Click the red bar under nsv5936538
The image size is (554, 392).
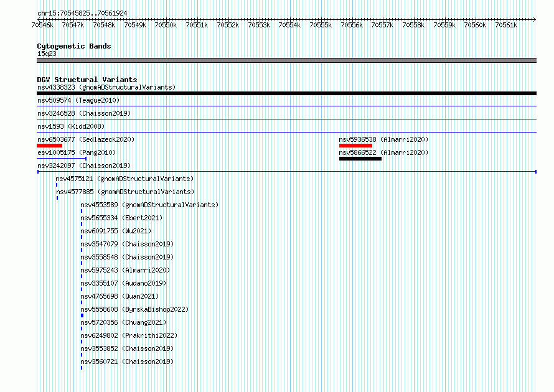[x=355, y=146]
